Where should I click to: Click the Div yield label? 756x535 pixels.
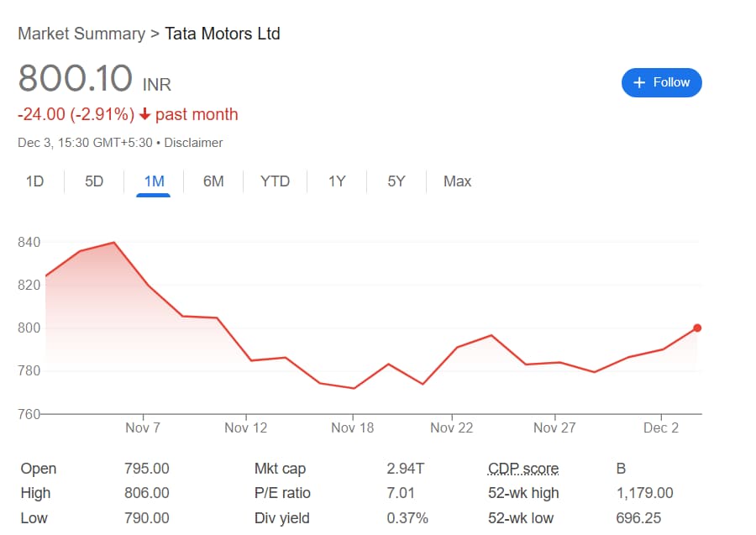pos(282,518)
